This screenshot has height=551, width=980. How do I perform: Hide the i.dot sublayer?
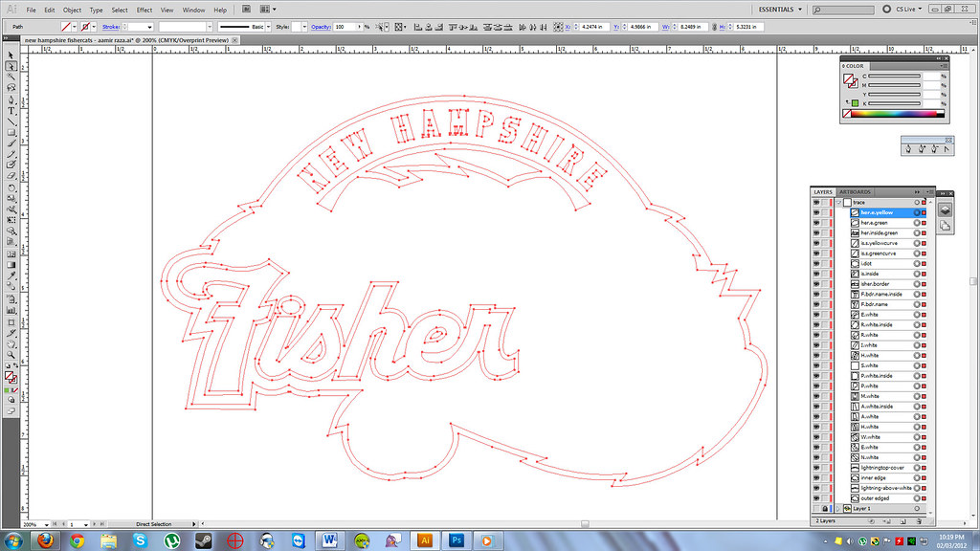pos(816,264)
